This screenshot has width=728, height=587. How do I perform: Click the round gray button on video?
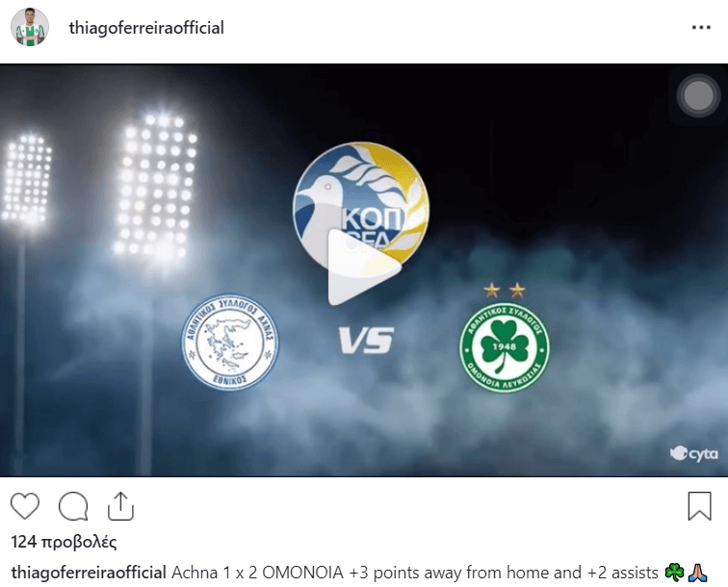pyautogui.click(x=698, y=95)
